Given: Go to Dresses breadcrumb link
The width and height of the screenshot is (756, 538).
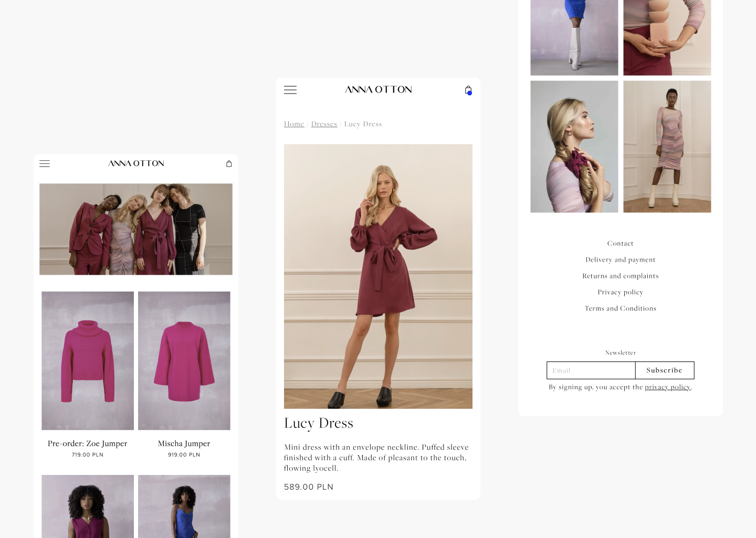Looking at the screenshot, I should click(x=324, y=124).
